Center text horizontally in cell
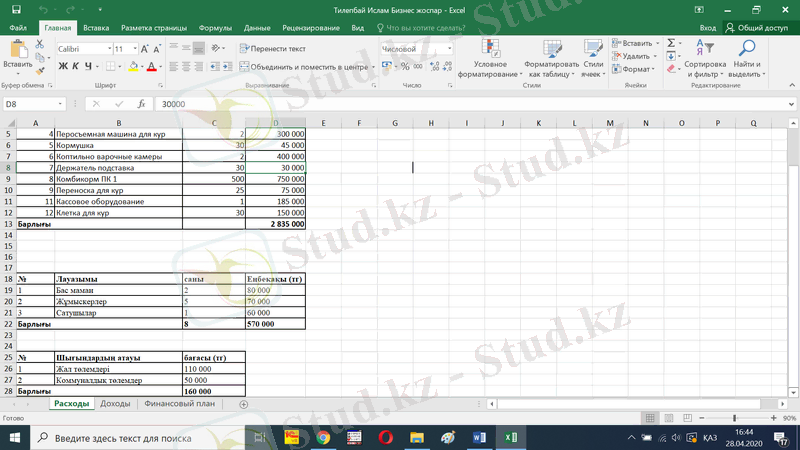The height and width of the screenshot is (450, 800). tap(186, 66)
